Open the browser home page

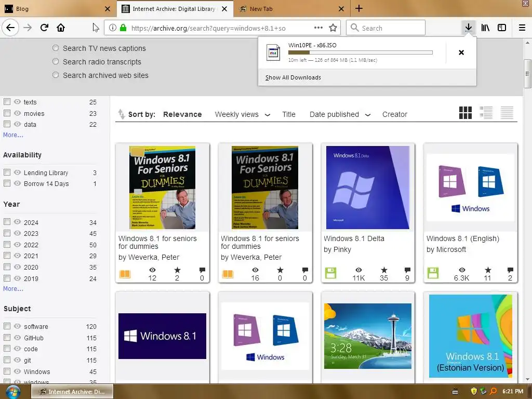coord(61,28)
